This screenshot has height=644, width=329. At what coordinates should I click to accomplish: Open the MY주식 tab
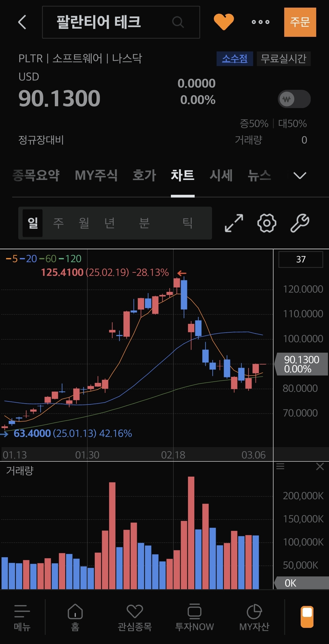pyautogui.click(x=96, y=176)
